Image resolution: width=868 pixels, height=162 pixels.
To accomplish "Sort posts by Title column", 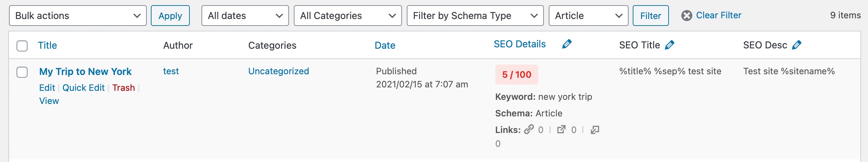I will pos(48,45).
